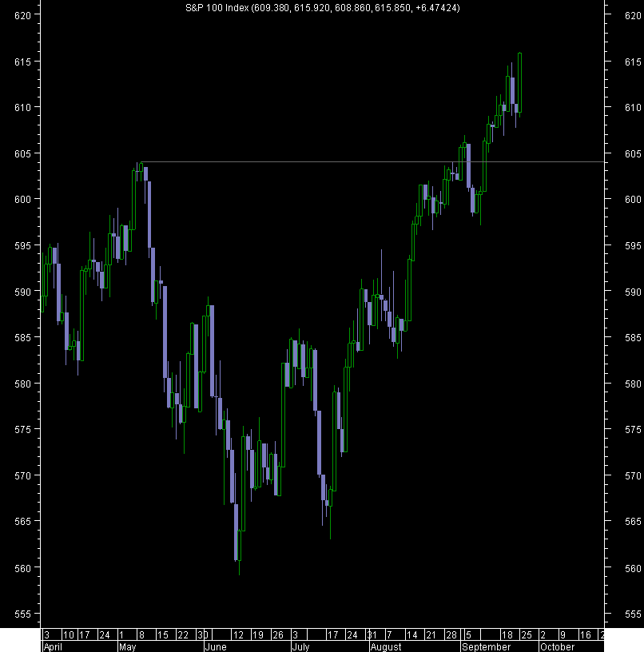Viewport: 644px width, 652px height.
Task: Click the 610 label on left price axis
Action: click(x=23, y=108)
